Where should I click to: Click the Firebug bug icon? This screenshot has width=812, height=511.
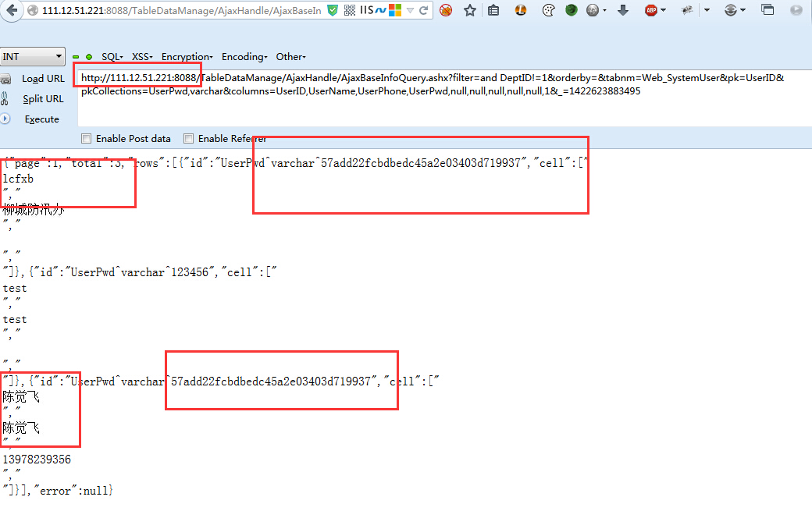[687, 10]
